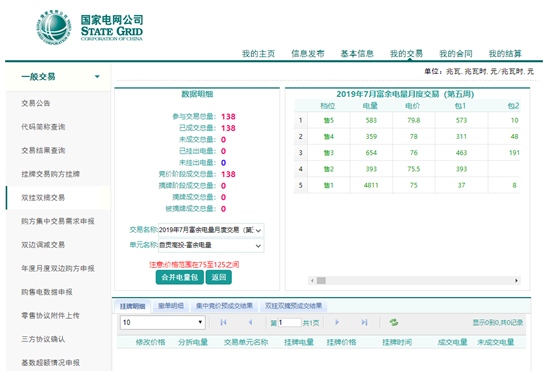This screenshot has width=558, height=373.
Task: Click the 参与交易总量 value 138
Action: point(228,117)
